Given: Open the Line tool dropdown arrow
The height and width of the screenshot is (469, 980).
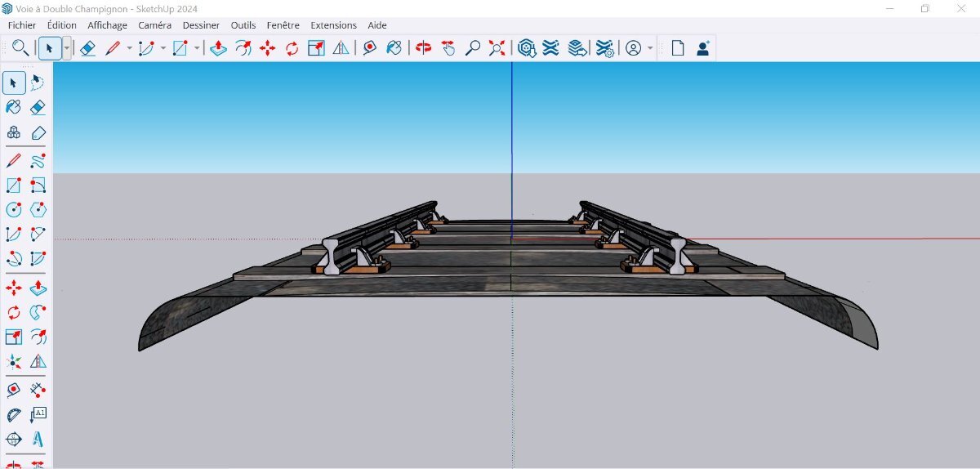Looking at the screenshot, I should [129, 48].
